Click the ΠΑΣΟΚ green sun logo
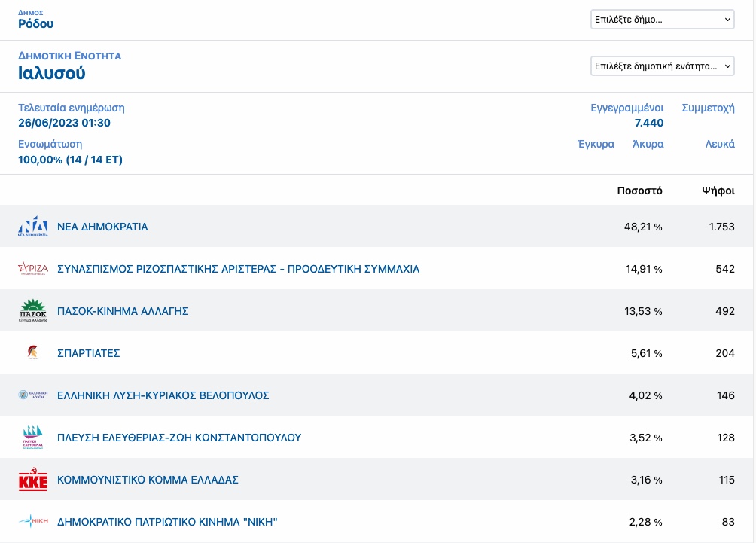Viewport: 756px width, 543px height. [x=33, y=310]
